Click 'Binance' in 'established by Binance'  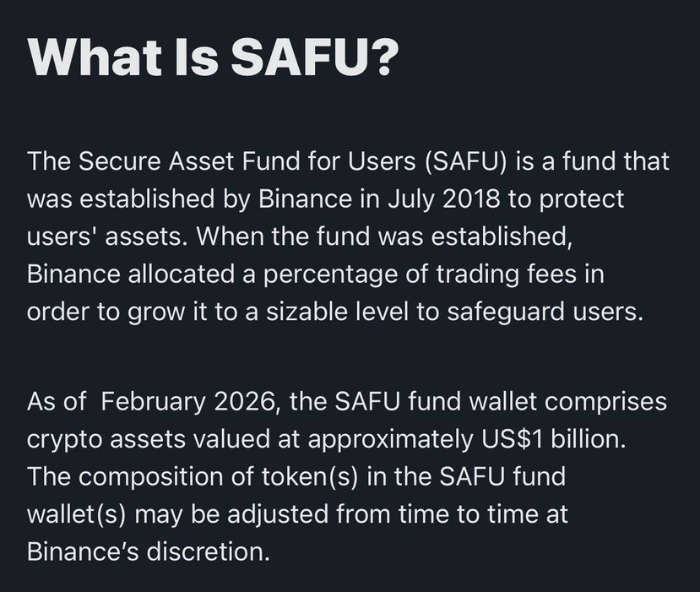coord(305,198)
